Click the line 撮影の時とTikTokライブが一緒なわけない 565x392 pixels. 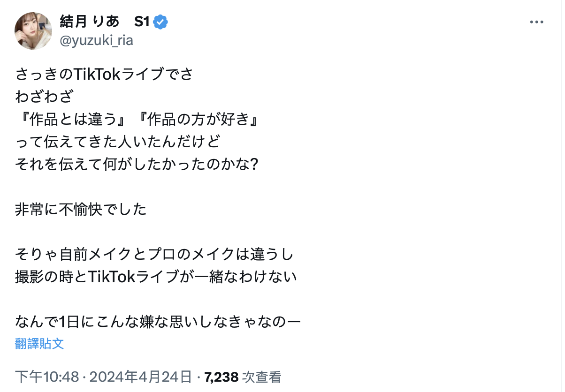click(156, 277)
